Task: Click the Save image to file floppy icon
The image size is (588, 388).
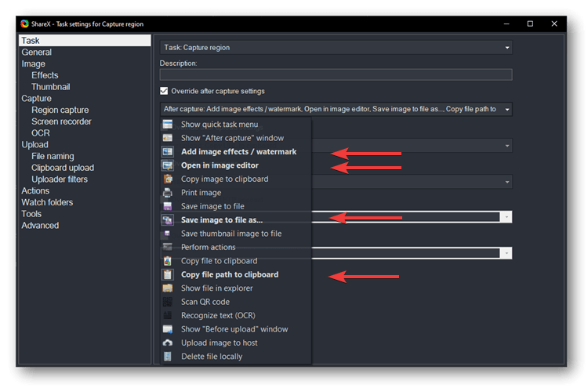Action: [168, 206]
